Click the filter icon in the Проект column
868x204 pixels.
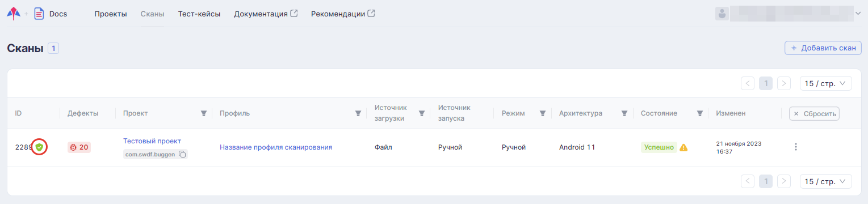204,113
